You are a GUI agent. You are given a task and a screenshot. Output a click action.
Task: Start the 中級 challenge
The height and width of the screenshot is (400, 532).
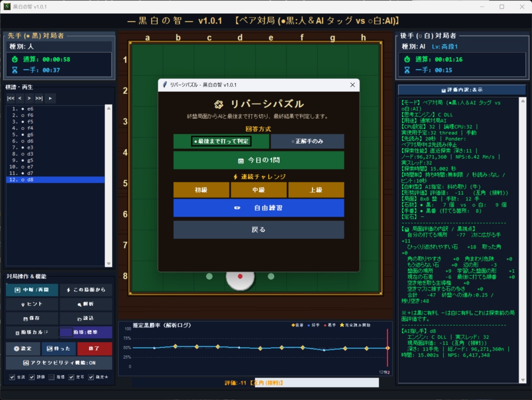[259, 190]
